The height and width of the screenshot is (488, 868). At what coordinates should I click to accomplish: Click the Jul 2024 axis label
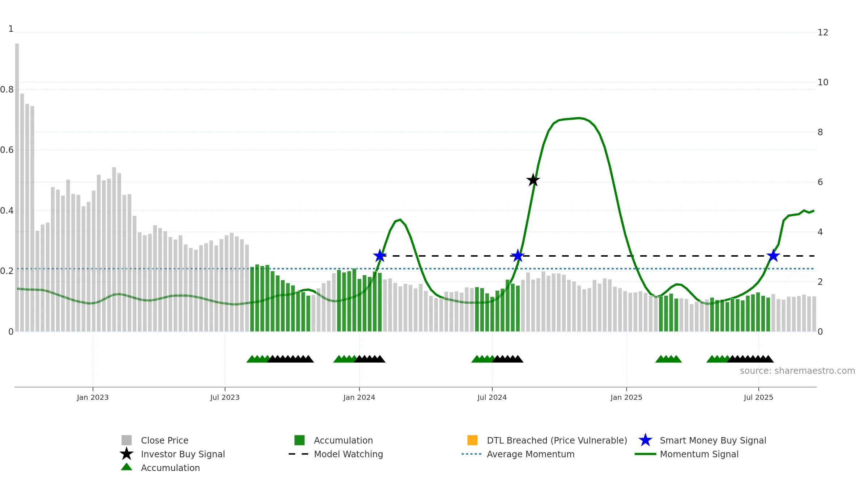(492, 398)
